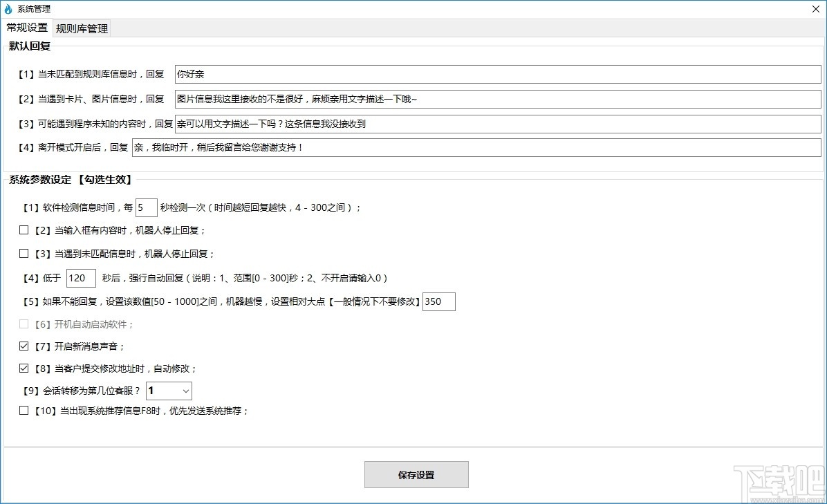Check option 【3】 to stop on unmatched messages
Screen dimensions: 827x504
[x=24, y=253]
